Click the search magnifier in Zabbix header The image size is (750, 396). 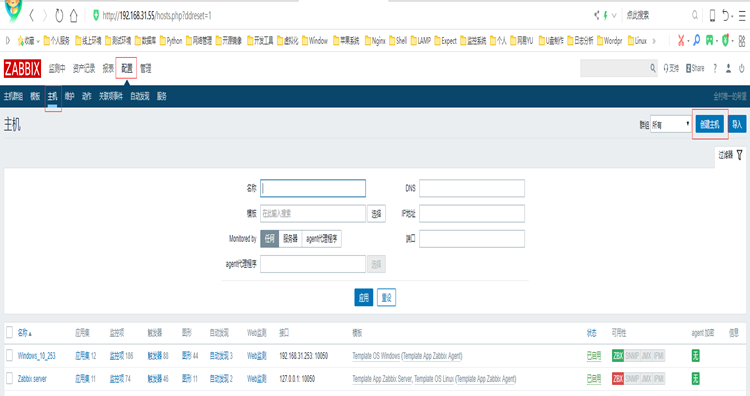click(652, 68)
